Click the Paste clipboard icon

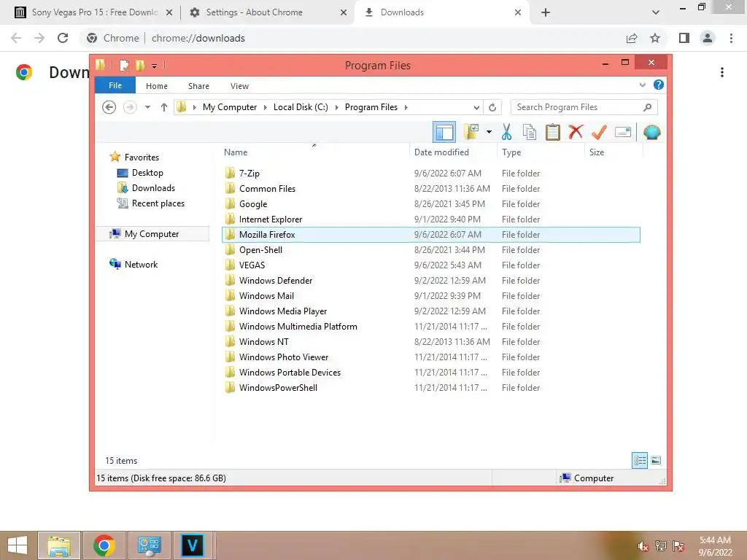553,132
